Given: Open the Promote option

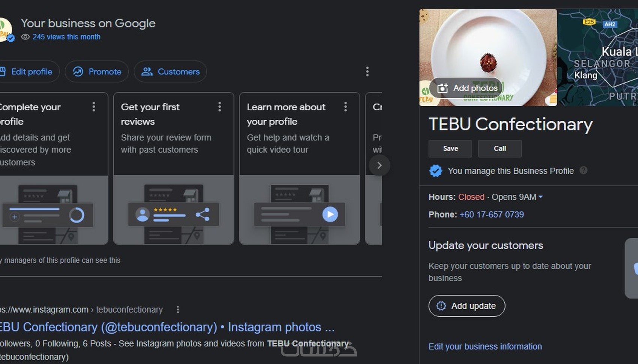Looking at the screenshot, I should tap(97, 72).
